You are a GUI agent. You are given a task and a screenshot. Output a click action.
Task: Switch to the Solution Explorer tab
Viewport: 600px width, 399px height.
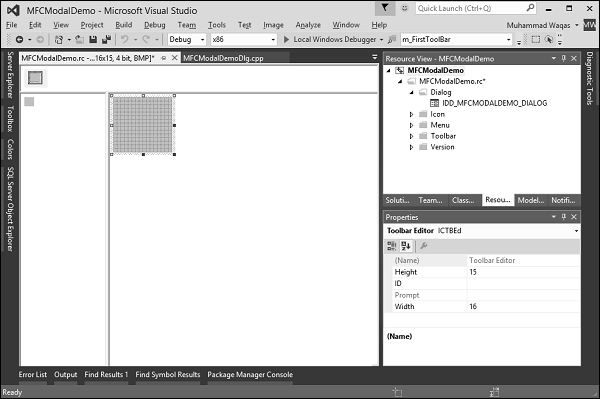click(x=397, y=200)
